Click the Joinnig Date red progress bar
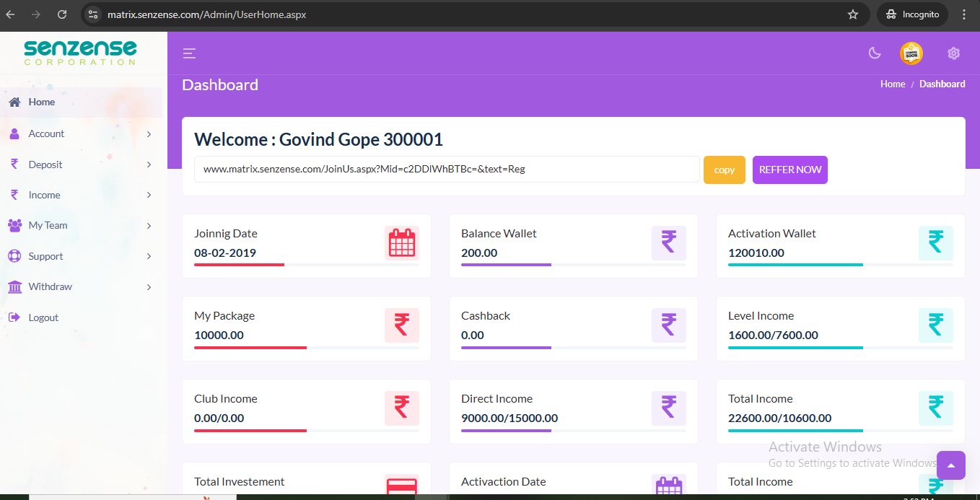The height and width of the screenshot is (500, 980). click(x=239, y=265)
